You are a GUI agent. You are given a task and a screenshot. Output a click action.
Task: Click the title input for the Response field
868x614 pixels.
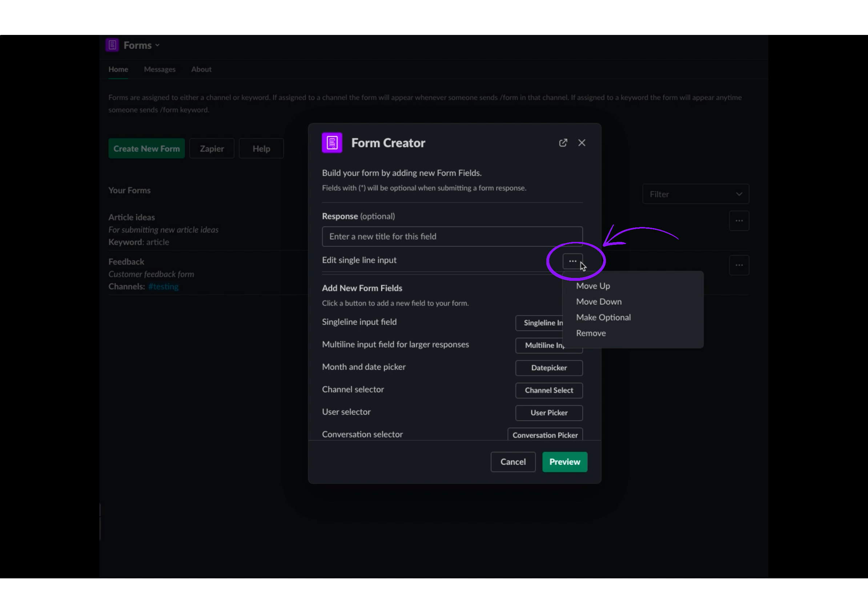coord(452,236)
